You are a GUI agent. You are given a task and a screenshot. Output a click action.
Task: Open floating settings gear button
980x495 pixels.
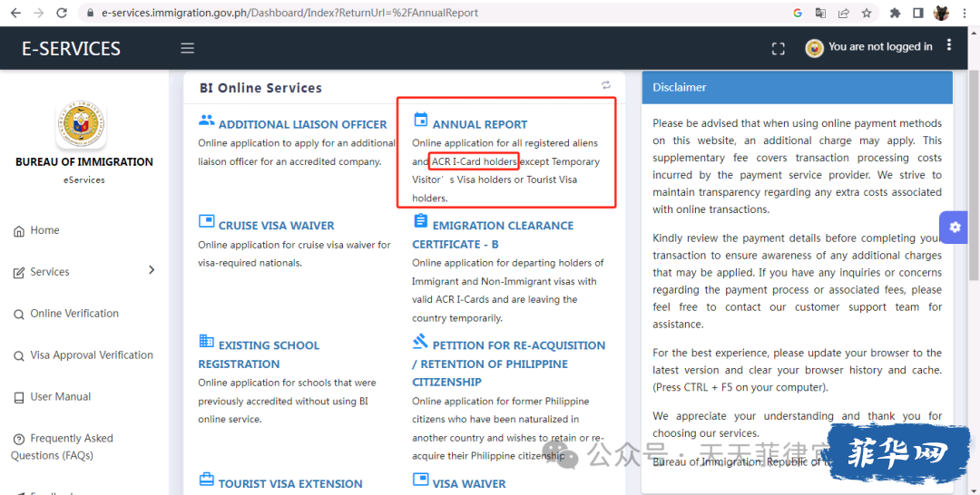[955, 228]
